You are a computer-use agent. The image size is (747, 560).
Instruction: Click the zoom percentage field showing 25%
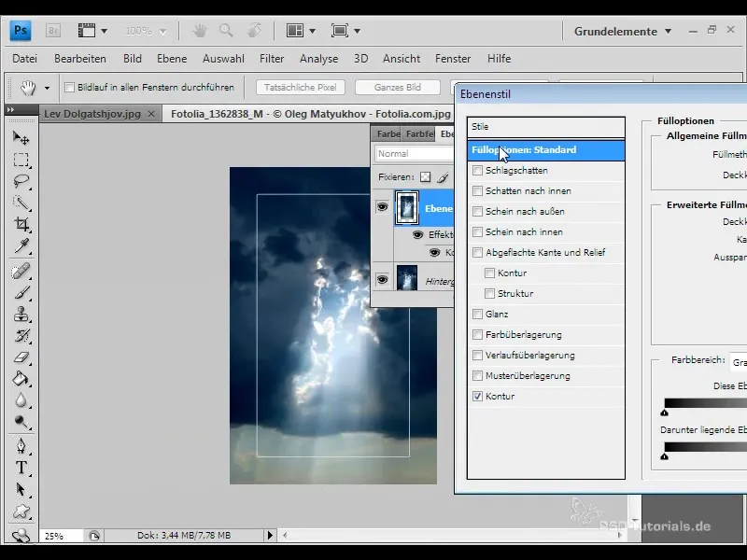pos(60,536)
